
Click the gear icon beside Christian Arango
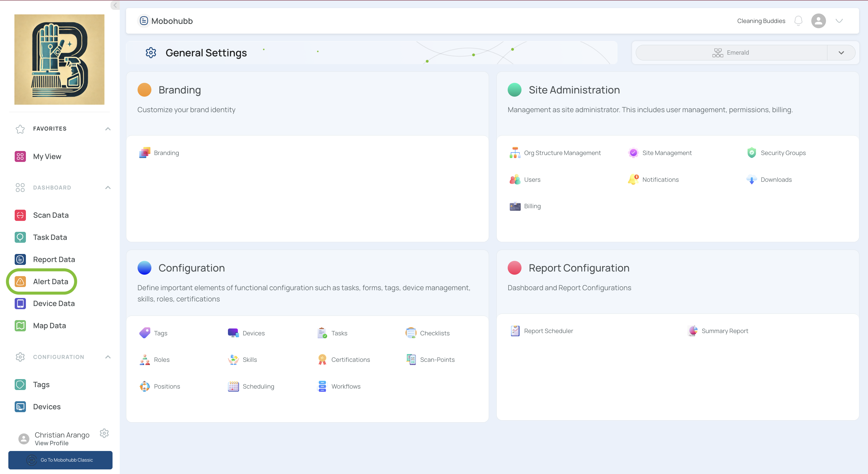104,433
